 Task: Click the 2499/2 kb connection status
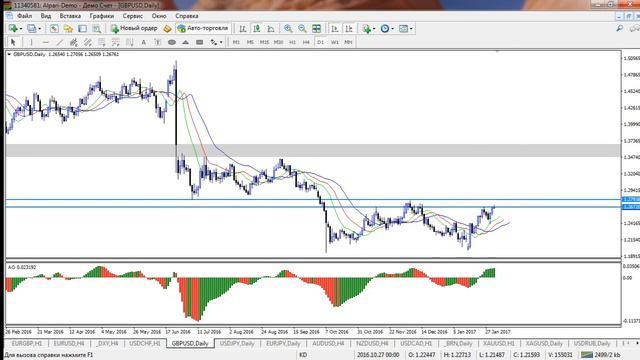(602, 355)
